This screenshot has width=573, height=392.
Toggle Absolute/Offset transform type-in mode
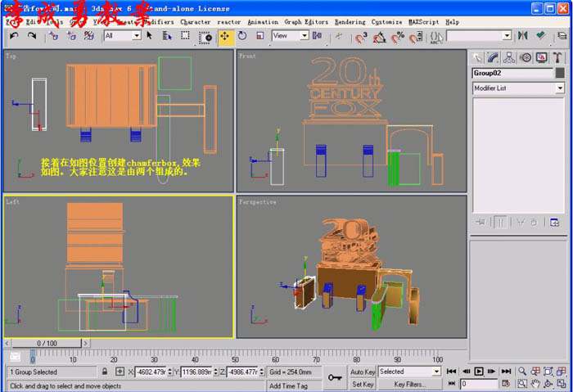click(120, 372)
